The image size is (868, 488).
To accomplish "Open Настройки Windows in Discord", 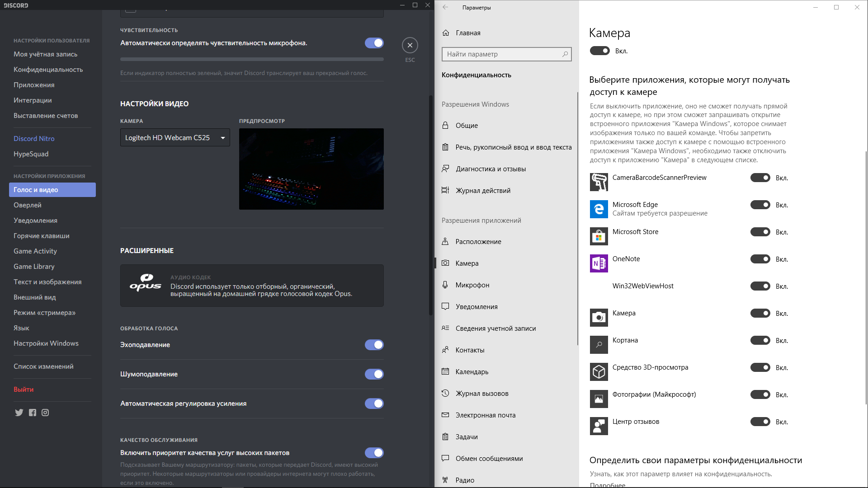I will point(52,343).
